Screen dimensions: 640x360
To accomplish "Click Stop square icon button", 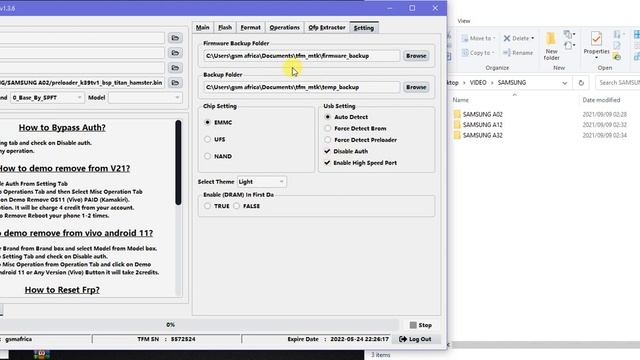I will point(421,325).
